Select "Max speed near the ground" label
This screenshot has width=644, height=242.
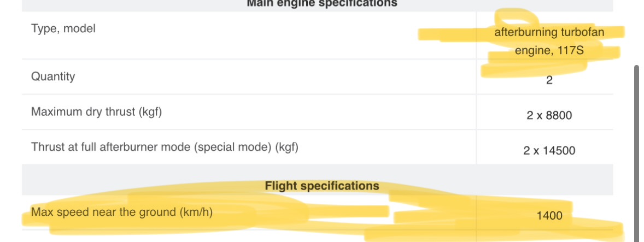point(104,212)
